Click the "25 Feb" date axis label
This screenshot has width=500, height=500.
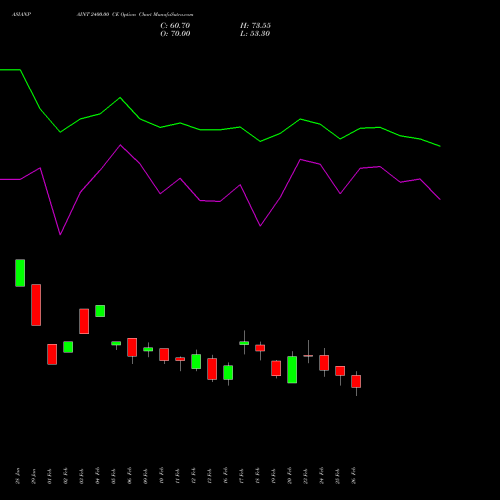pyautogui.click(x=338, y=476)
